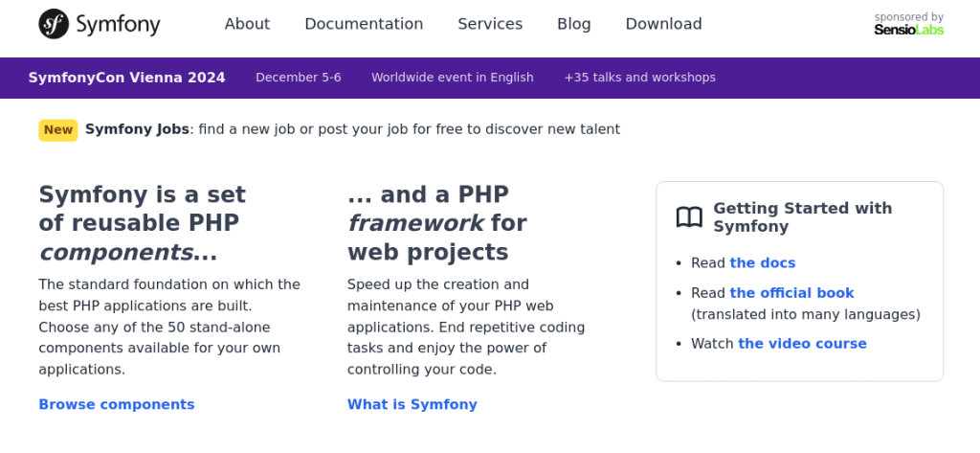This screenshot has height=453, width=980.
Task: Open the Symfony Jobs link
Action: click(x=137, y=129)
